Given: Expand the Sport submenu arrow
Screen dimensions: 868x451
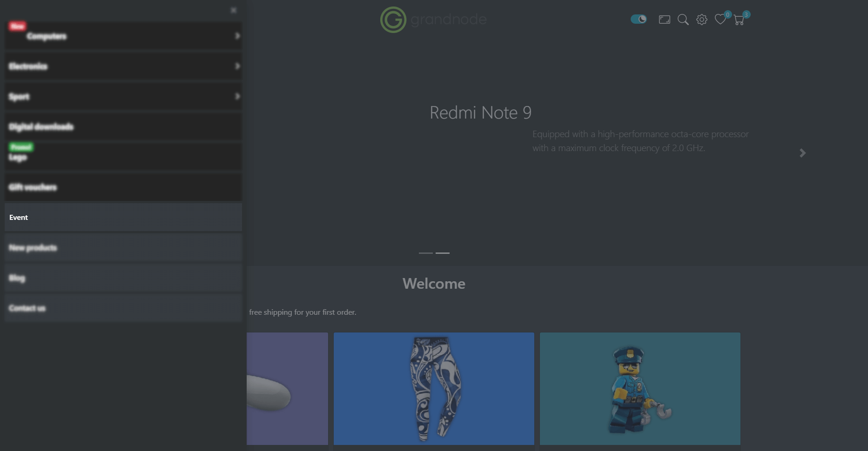Looking at the screenshot, I should point(237,96).
